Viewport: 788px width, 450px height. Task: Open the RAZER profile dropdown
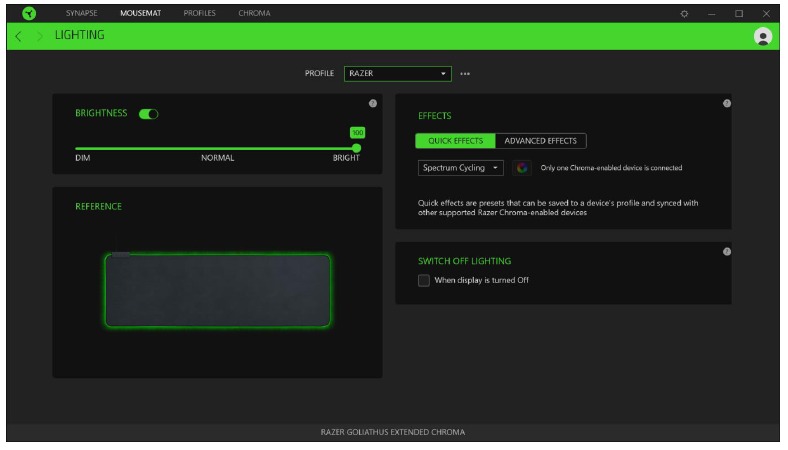pos(398,73)
